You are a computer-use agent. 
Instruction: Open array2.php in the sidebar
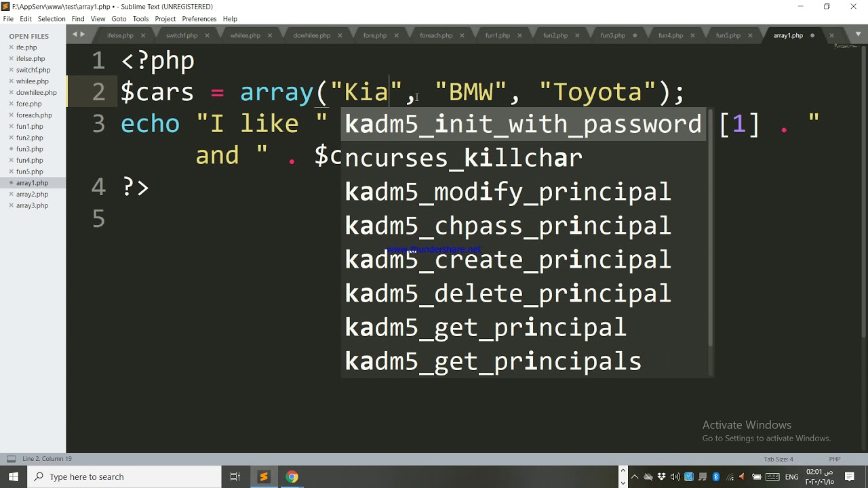[32, 194]
